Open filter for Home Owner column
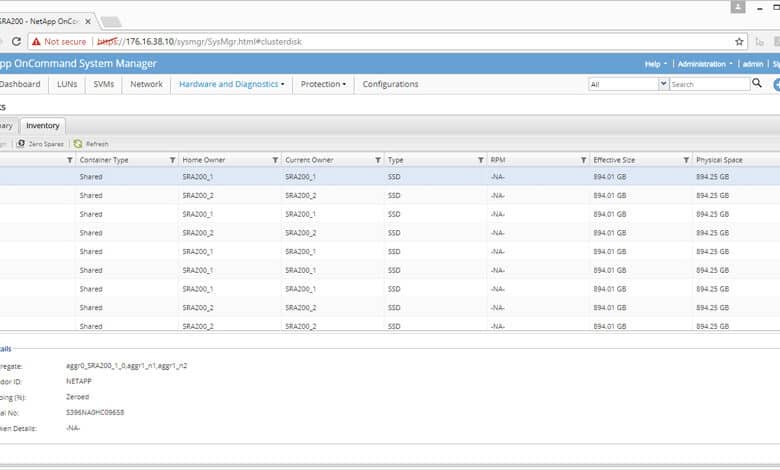The image size is (780, 470). coord(275,160)
